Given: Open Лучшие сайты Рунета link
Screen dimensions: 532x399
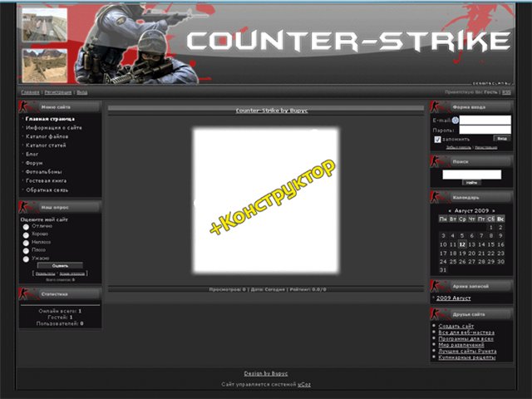Looking at the screenshot, I should pos(467,351).
